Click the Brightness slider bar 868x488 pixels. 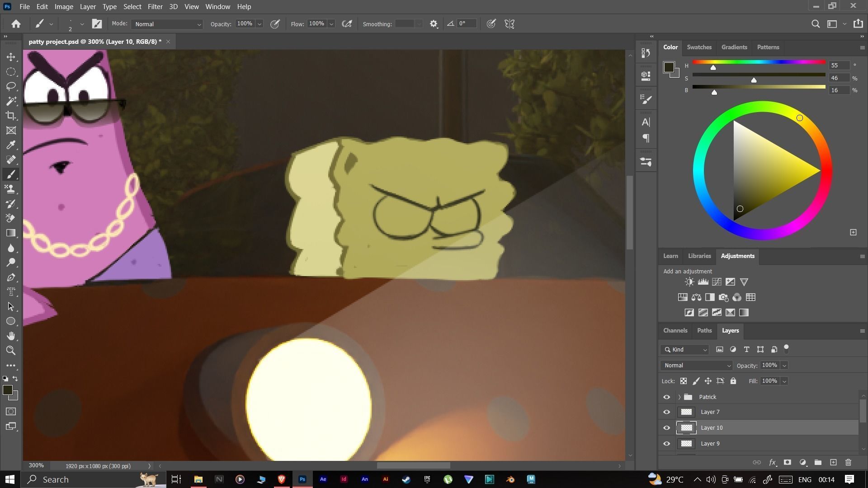coord(759,87)
